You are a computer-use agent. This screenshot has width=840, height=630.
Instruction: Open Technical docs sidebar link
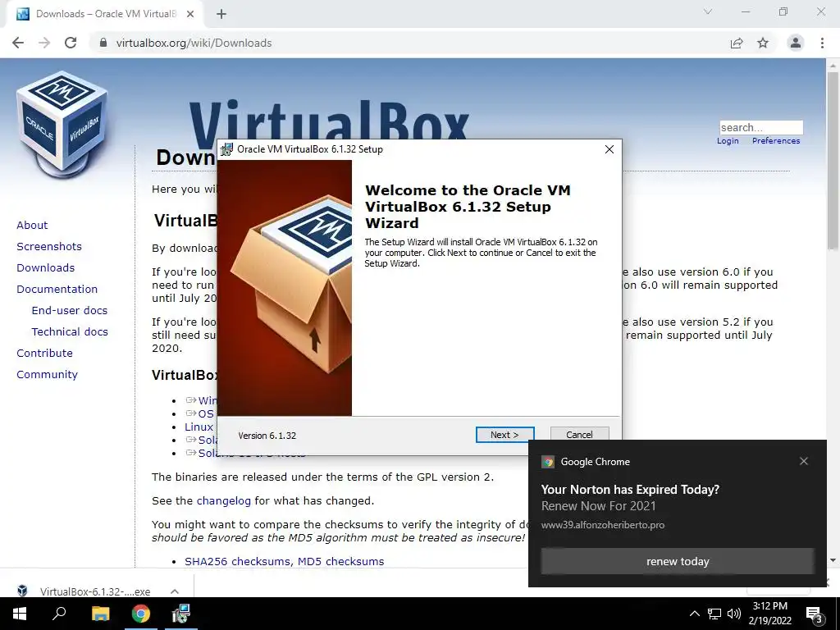click(70, 332)
